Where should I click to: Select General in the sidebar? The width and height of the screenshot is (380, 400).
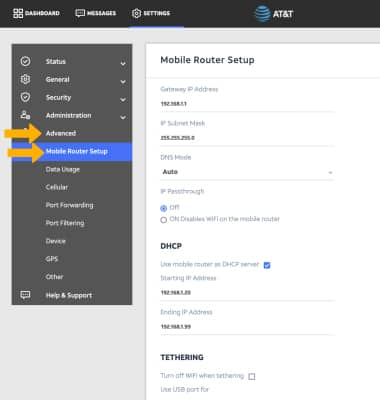(x=58, y=79)
